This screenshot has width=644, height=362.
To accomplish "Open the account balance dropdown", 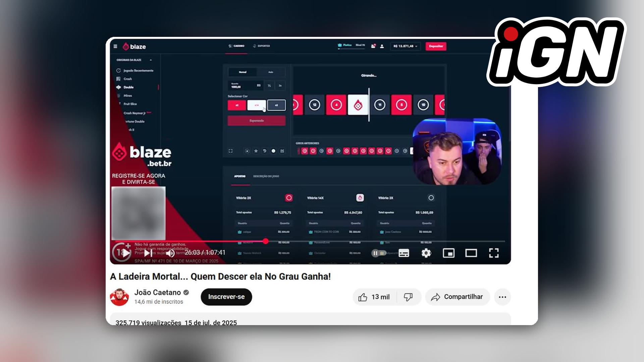I will coord(406,46).
